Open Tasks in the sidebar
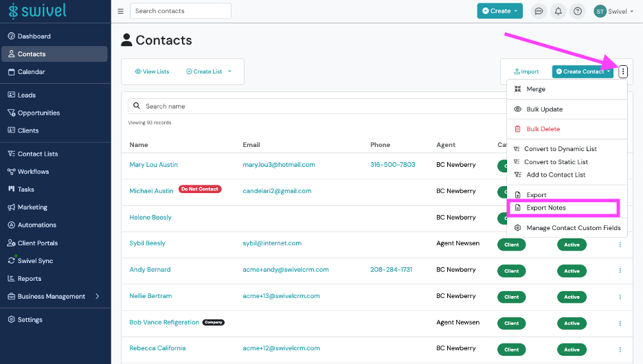Image resolution: width=643 pixels, height=364 pixels. [x=21, y=189]
